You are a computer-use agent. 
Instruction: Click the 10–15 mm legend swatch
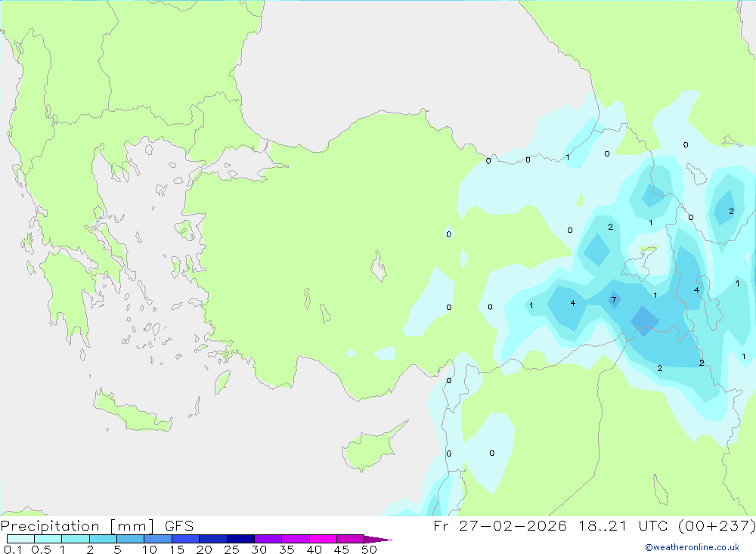coord(158,539)
